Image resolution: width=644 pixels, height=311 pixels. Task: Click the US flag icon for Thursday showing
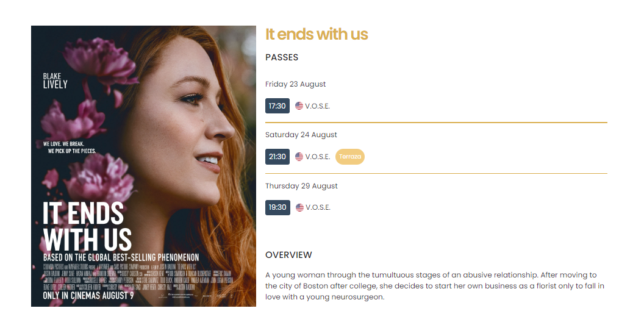point(299,207)
